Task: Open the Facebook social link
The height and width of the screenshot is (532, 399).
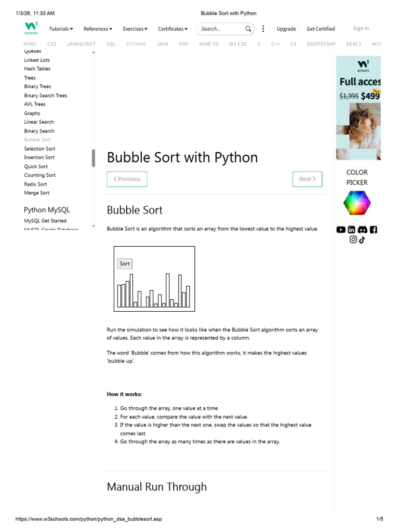Action: pyautogui.click(x=374, y=230)
